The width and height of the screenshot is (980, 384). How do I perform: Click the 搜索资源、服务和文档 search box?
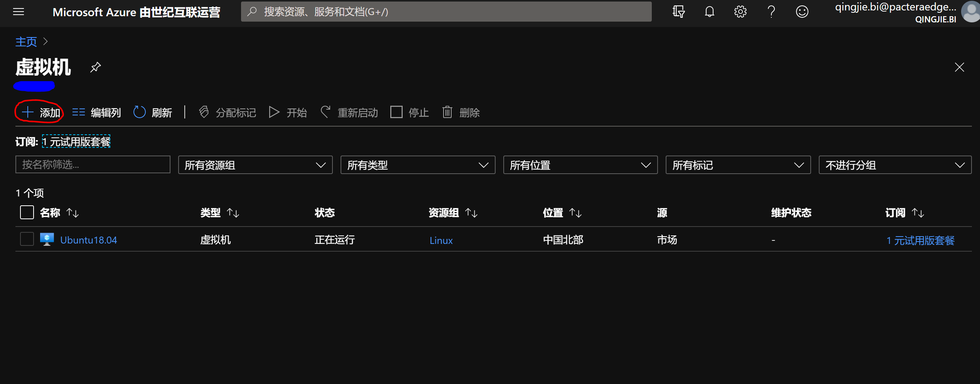pyautogui.click(x=446, y=12)
